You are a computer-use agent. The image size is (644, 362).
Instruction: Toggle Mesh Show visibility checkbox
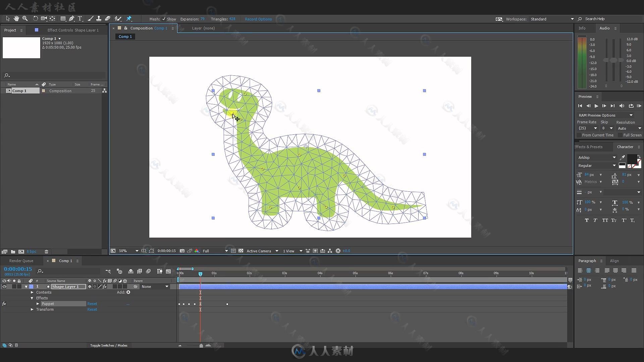tap(163, 18)
